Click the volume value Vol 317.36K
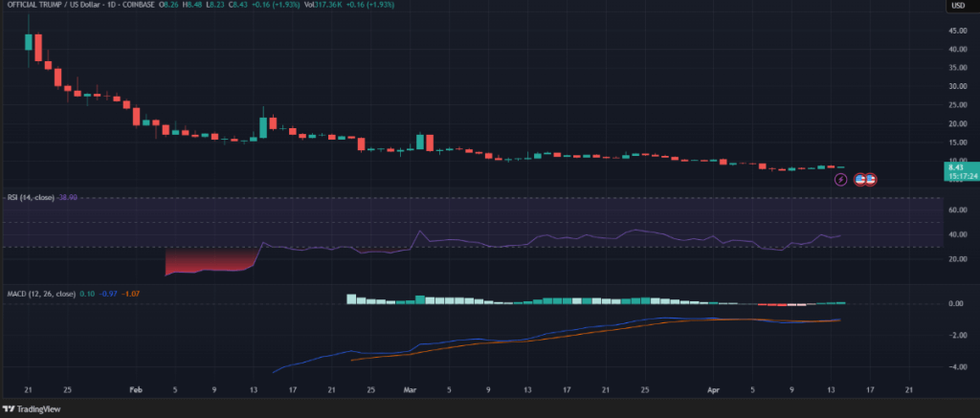The width and height of the screenshot is (980, 418). point(322,5)
